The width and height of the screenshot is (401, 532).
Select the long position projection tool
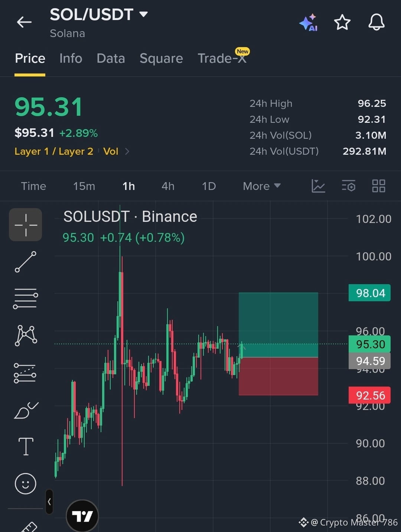click(x=25, y=373)
